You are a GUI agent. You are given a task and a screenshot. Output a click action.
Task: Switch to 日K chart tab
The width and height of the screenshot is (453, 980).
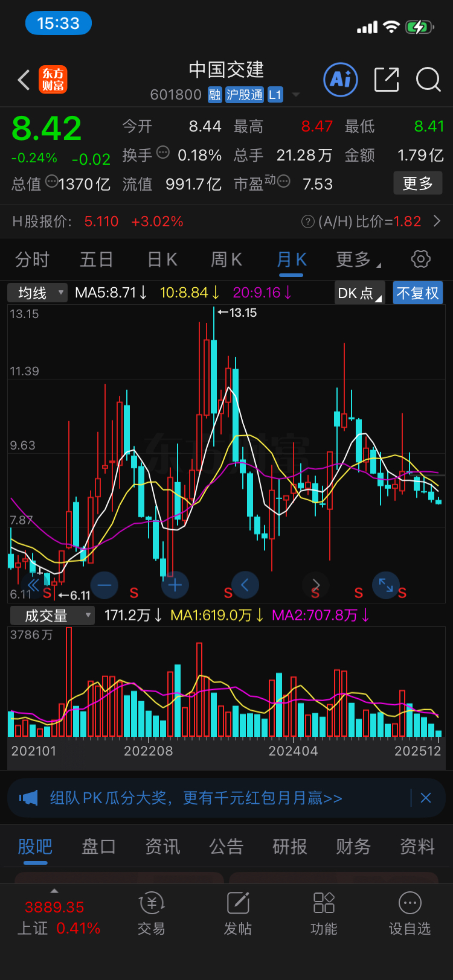coord(162,259)
